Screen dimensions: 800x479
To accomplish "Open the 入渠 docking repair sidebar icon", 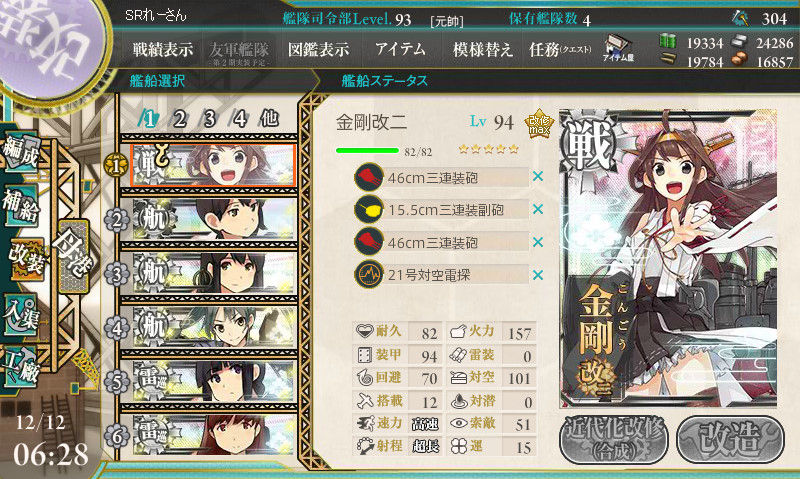I will pos(20,313).
